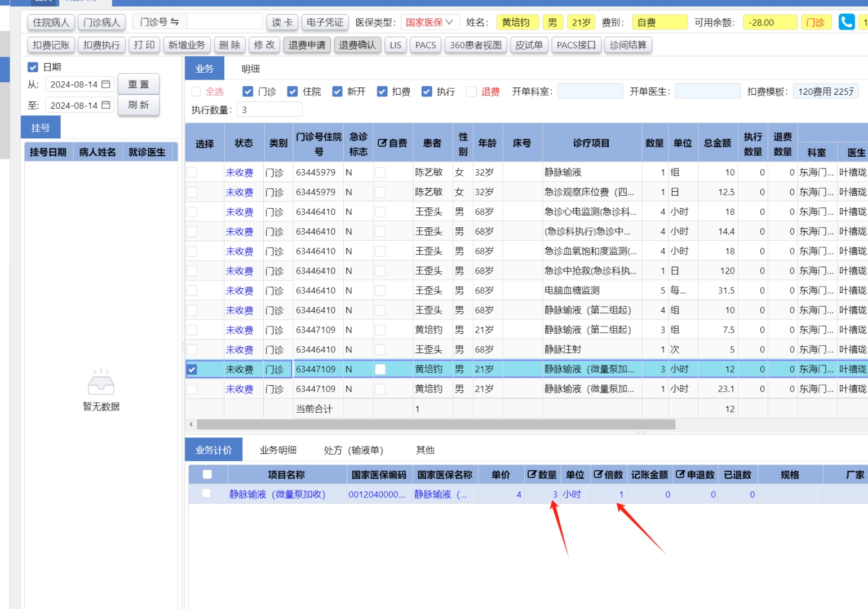Click the edit icon in 申退数 column header
This screenshot has height=609, width=868.
pyautogui.click(x=680, y=475)
